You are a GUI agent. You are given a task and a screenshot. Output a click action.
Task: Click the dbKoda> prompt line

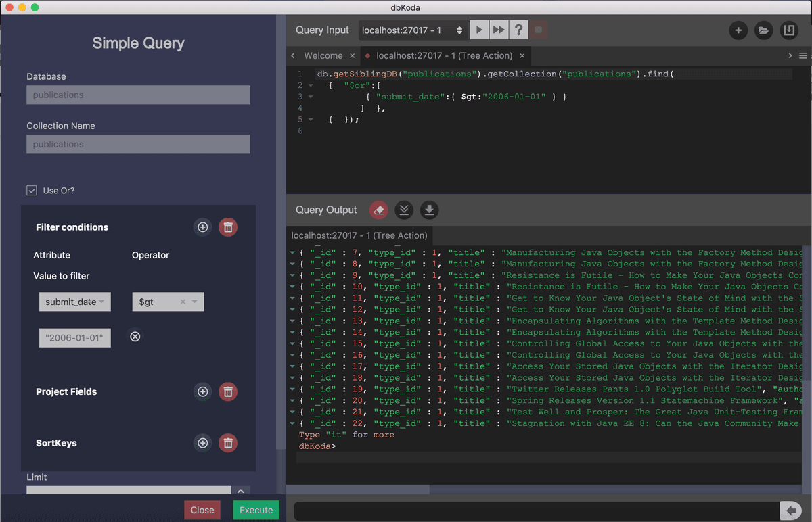[x=317, y=446]
